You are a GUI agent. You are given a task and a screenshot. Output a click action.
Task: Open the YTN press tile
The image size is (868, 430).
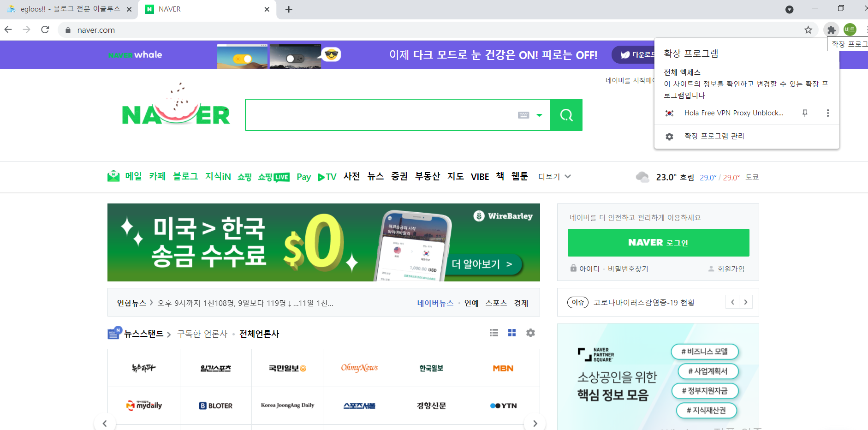point(503,406)
